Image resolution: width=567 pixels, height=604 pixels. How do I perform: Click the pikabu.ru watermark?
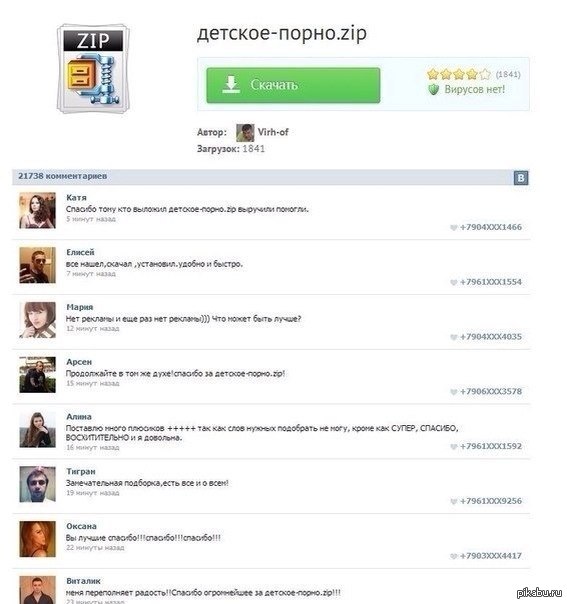(540, 592)
